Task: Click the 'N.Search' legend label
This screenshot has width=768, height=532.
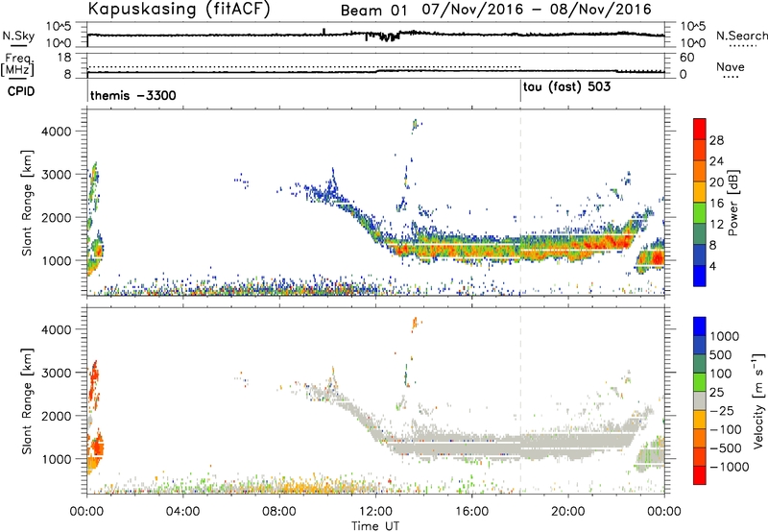Action: click(741, 36)
